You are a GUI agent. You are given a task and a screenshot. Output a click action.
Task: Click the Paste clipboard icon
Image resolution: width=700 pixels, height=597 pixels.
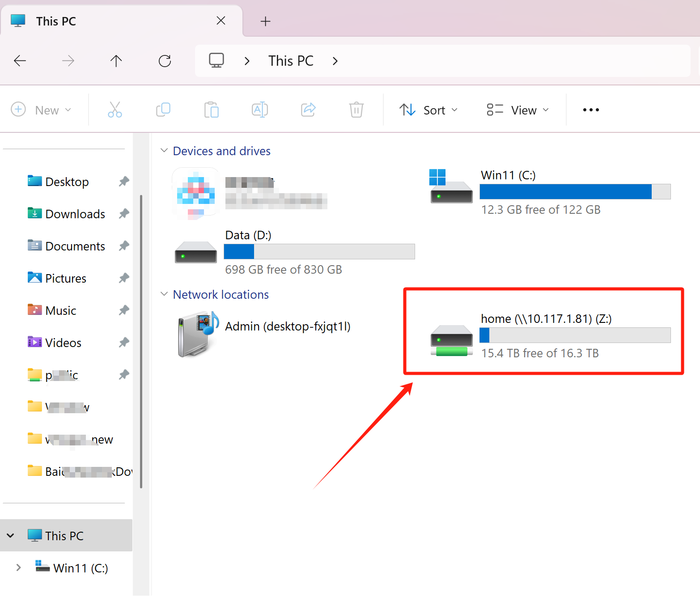tap(211, 110)
